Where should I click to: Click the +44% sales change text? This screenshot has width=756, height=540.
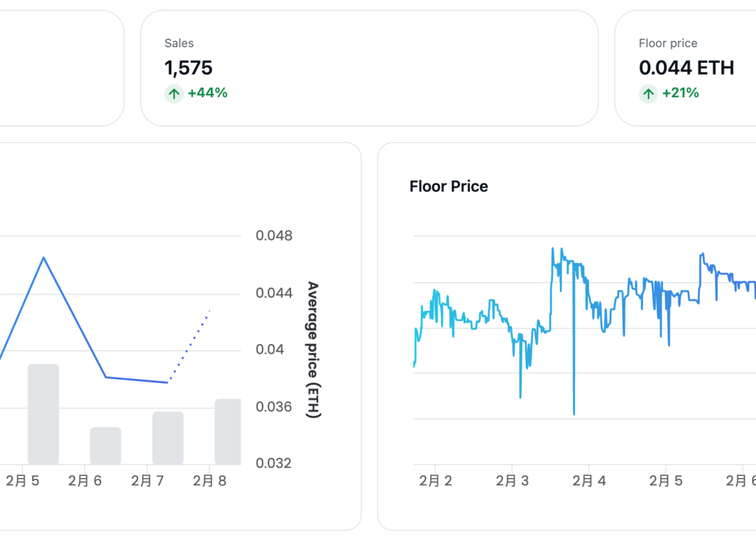[208, 93]
